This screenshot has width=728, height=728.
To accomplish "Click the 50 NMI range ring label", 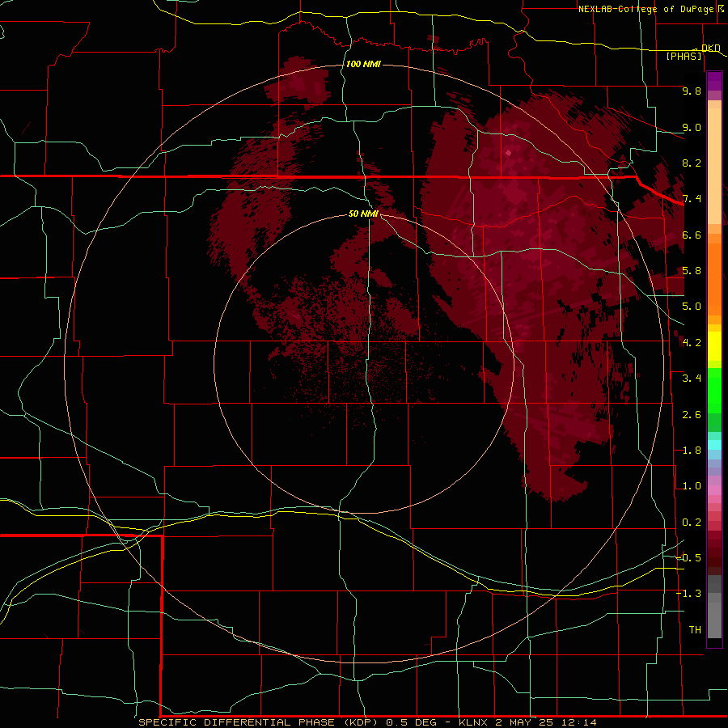I will coord(363,214).
